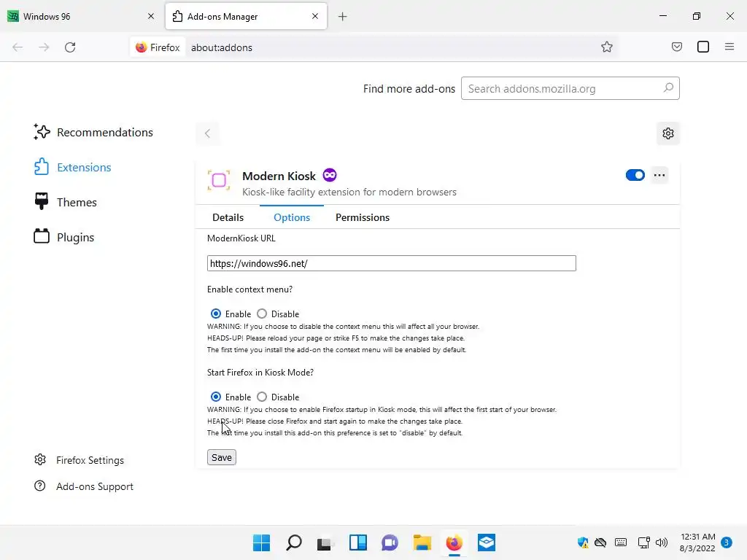The width and height of the screenshot is (747, 560).
Task: Click the magnifier icon in add-ons search
Action: (668, 88)
